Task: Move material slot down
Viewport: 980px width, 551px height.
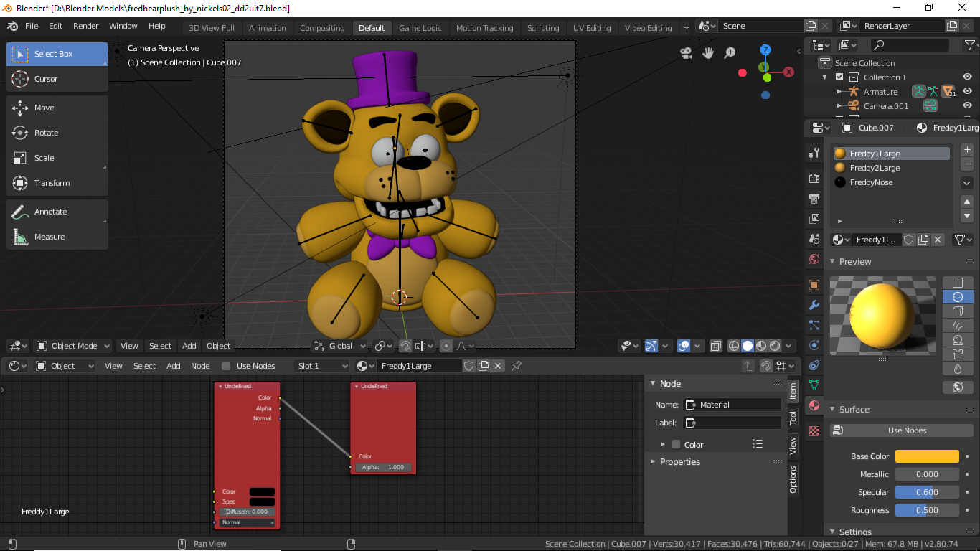Action: 967,215
